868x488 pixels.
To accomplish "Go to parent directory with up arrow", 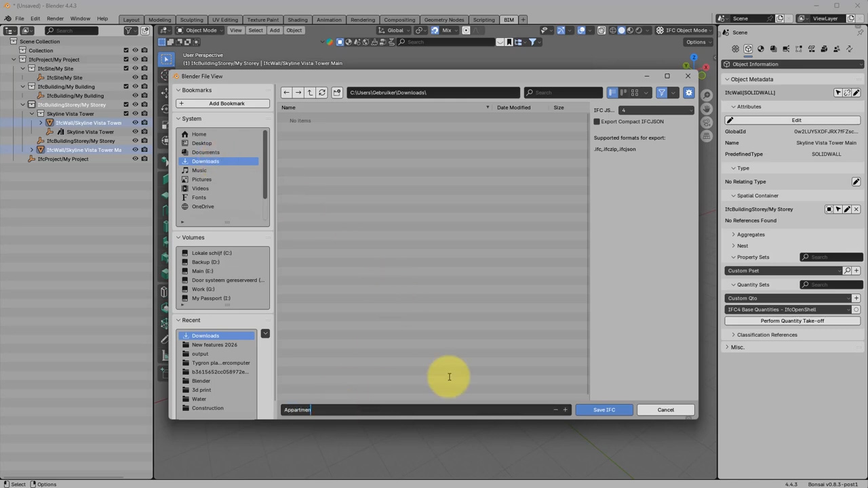I will coord(310,93).
